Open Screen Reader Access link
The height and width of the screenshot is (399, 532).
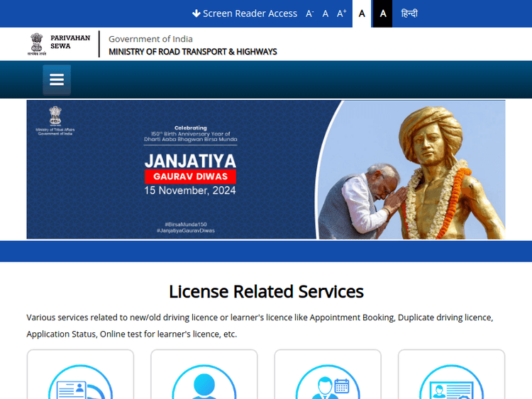[250, 13]
